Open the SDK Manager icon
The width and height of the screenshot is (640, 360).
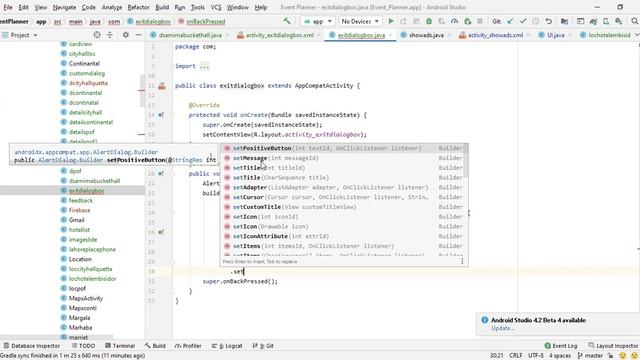(619, 21)
